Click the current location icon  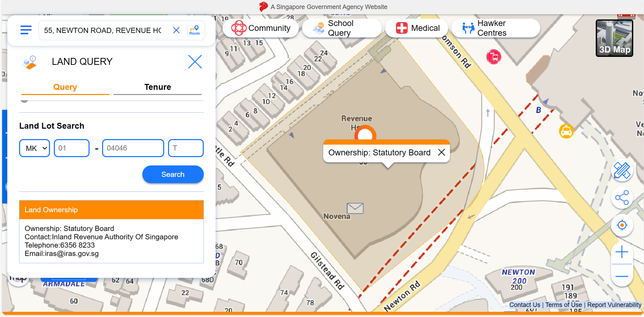622,225
